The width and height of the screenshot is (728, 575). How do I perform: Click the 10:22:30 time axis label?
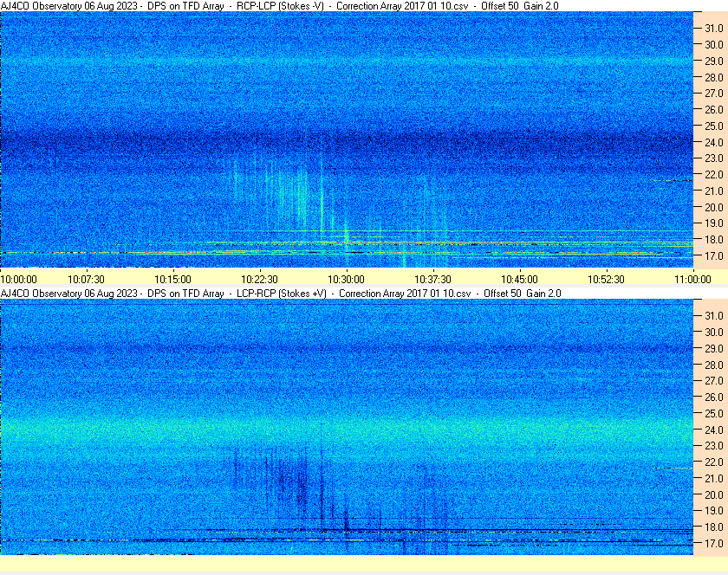tap(259, 280)
